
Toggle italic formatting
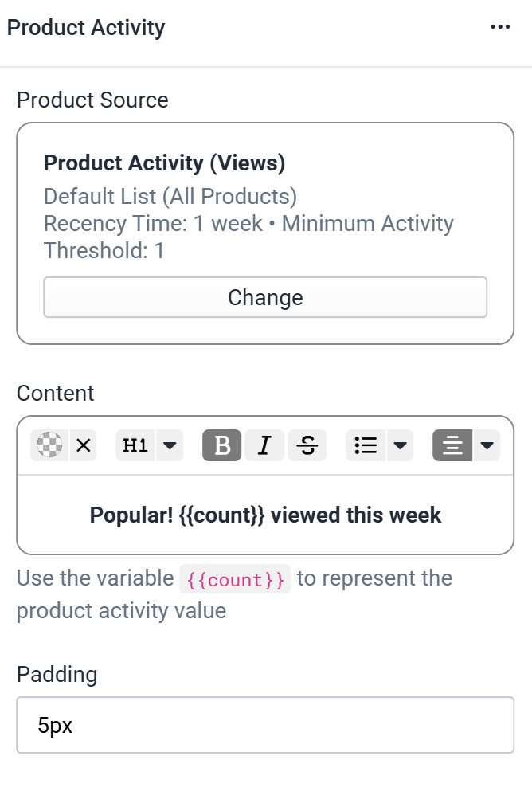[264, 445]
